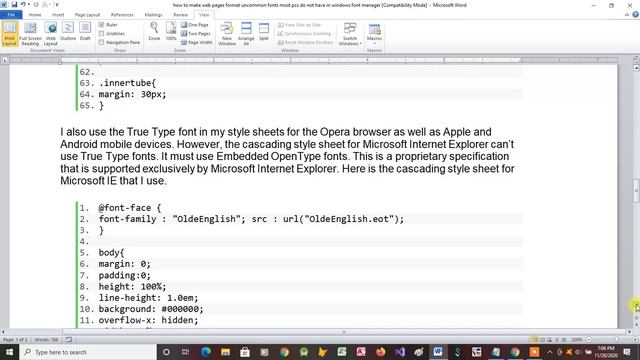Switch to the Mailings tab
Screen dimensions: 640x360
(x=153, y=15)
